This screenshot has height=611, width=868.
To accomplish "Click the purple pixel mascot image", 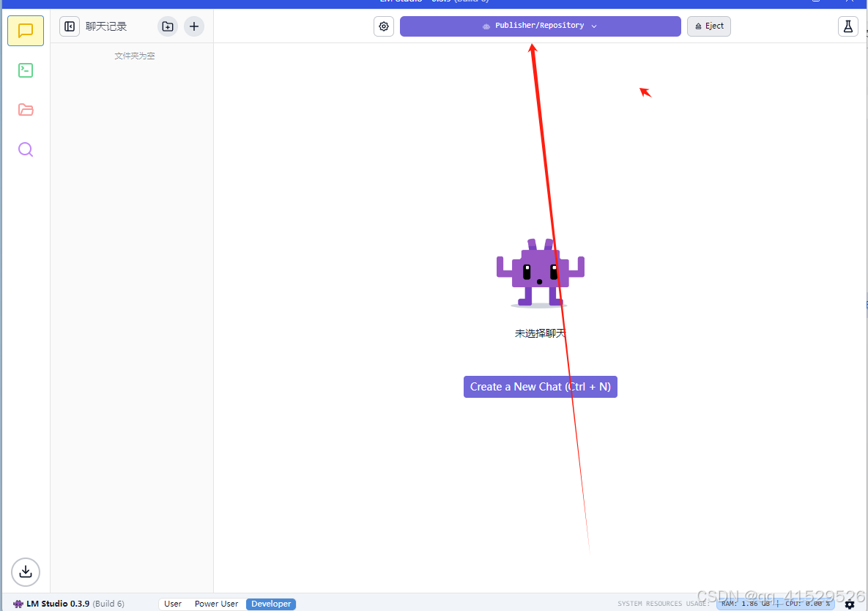I will tap(541, 273).
